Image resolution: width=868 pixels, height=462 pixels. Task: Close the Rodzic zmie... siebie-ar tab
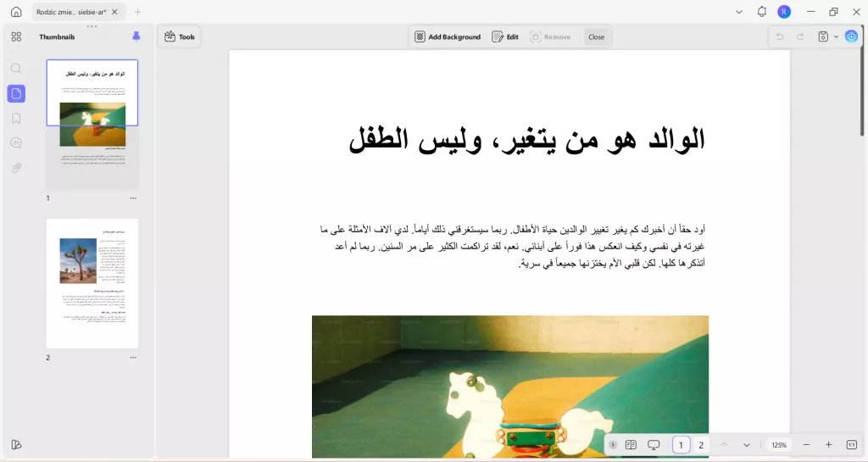114,12
